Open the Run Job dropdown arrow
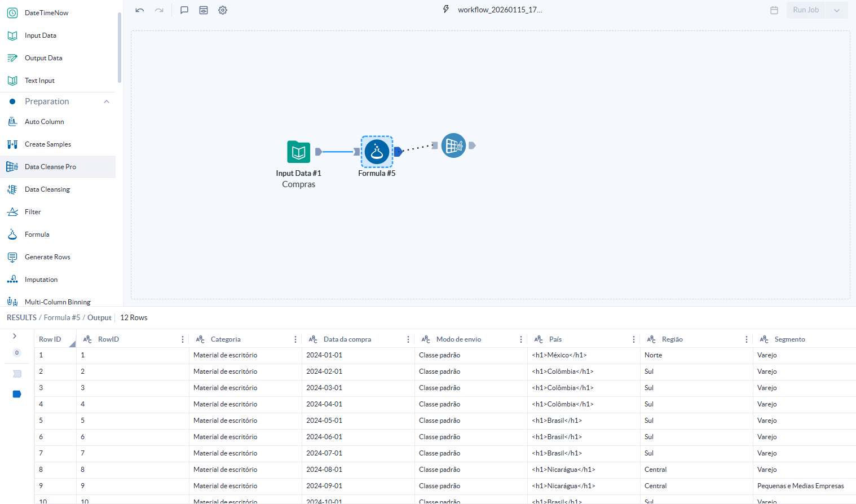 point(837,10)
